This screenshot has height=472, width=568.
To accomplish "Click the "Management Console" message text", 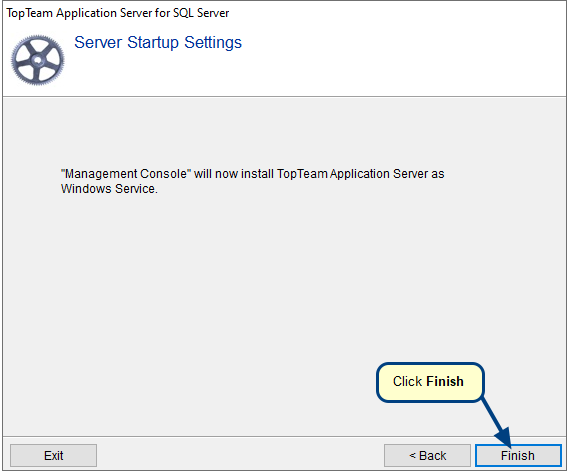I will [x=252, y=181].
